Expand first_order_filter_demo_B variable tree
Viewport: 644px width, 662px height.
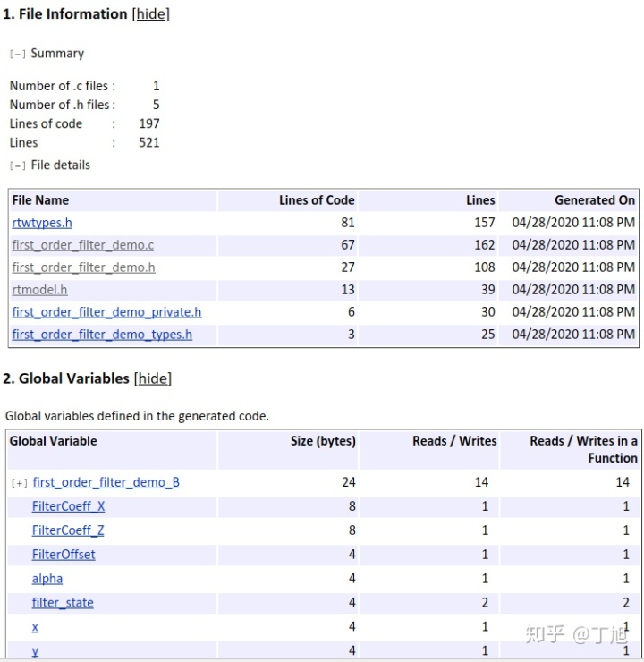coord(20,483)
